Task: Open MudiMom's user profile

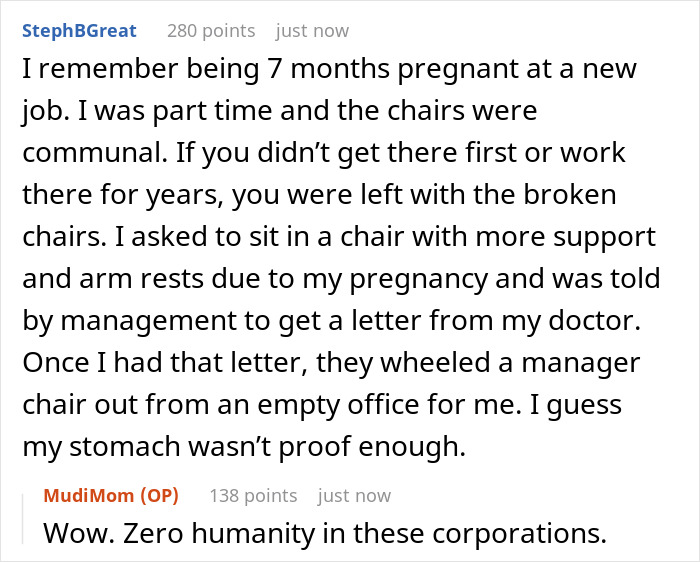Action: [91, 495]
